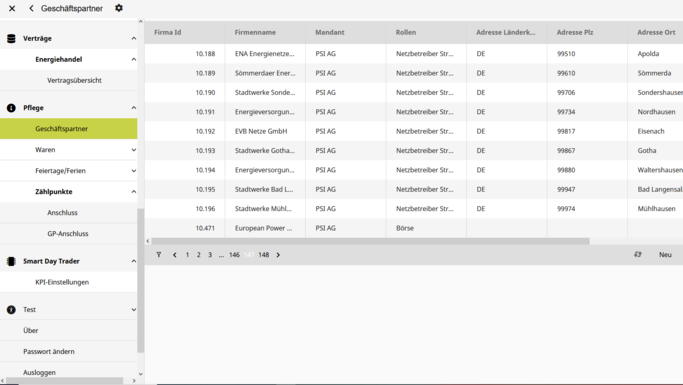The height and width of the screenshot is (385, 683).
Task: Go to previous page arrow in pagination
Action: tap(175, 255)
